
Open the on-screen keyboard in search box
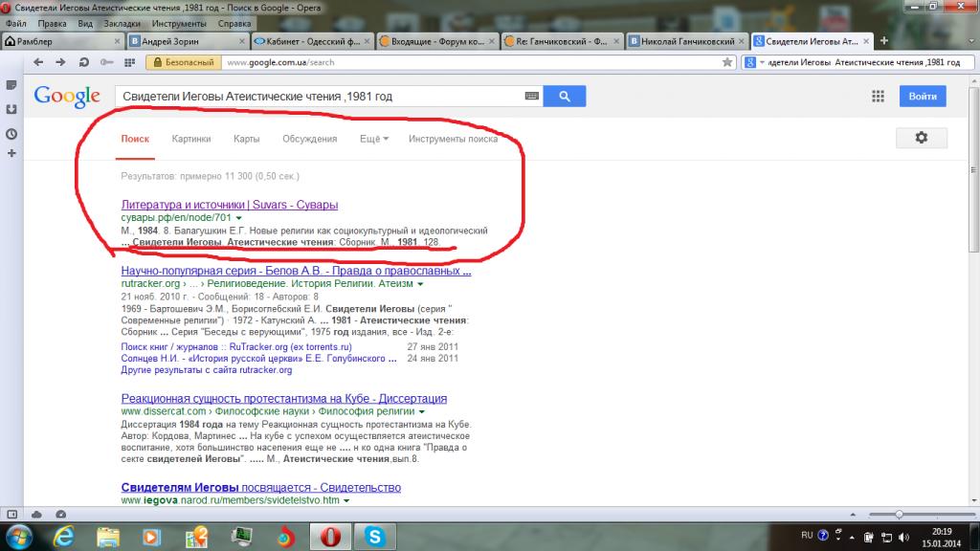(531, 97)
